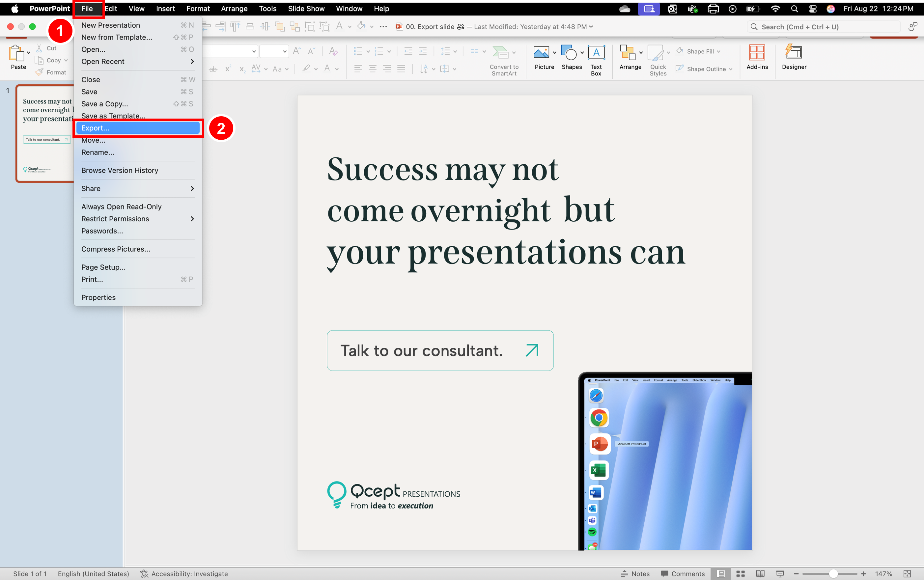Image resolution: width=924 pixels, height=580 pixels.
Task: Open Reading View from status bar
Action: pyautogui.click(x=760, y=573)
